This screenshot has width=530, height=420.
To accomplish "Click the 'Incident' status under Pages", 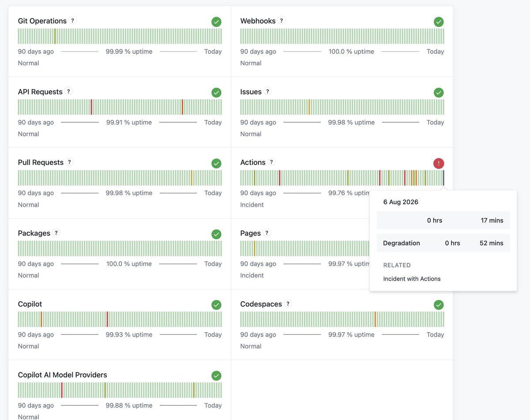I will 252,275.
